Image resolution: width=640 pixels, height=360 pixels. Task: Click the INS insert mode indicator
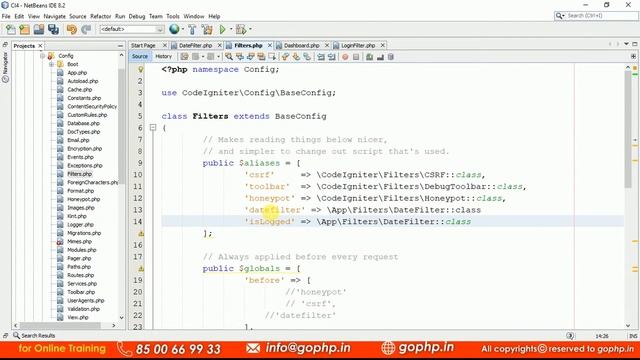click(633, 336)
